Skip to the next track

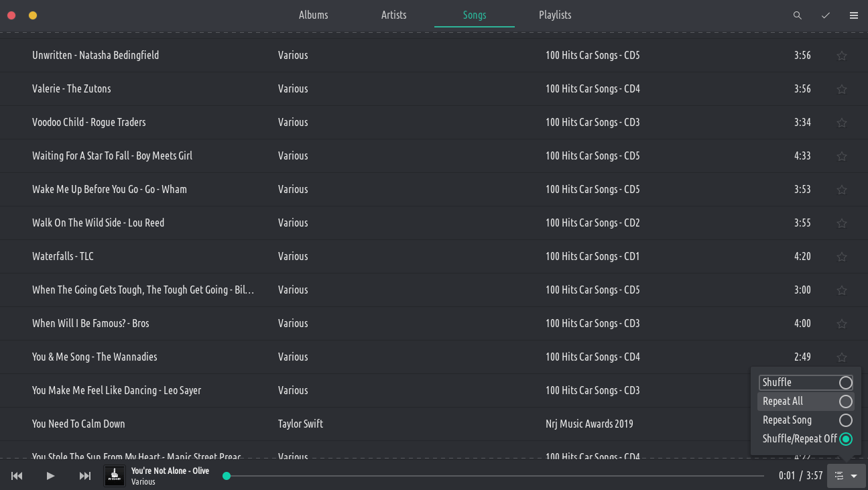click(x=85, y=476)
